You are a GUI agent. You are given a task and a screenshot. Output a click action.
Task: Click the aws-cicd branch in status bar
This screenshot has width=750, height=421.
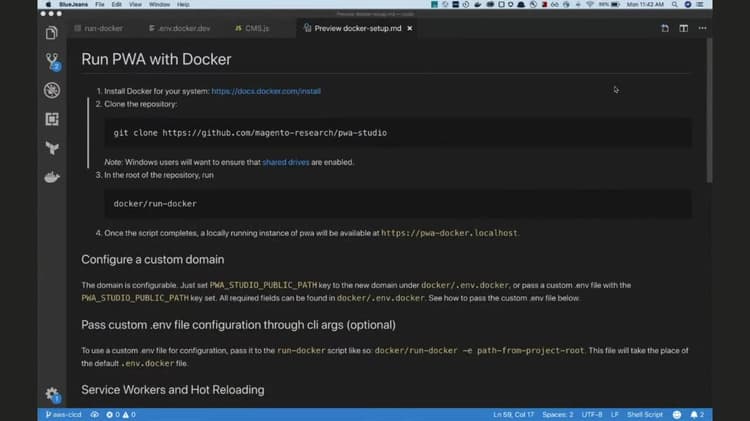tap(64, 414)
